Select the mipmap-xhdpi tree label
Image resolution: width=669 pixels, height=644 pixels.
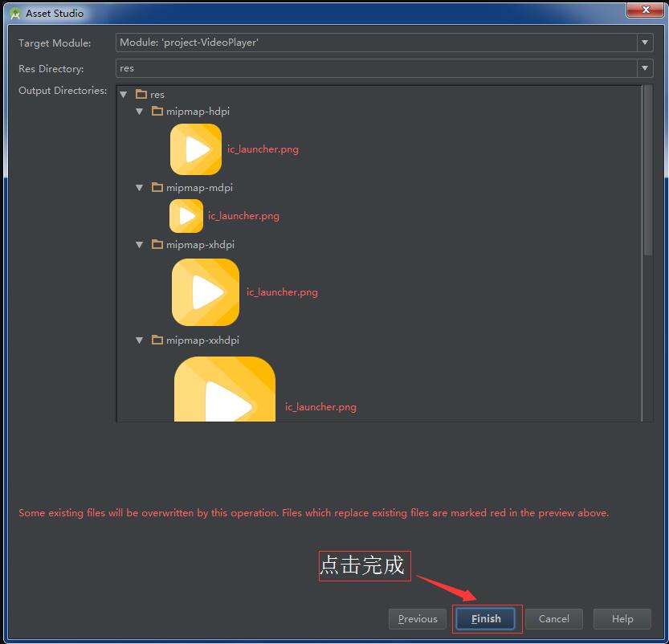pos(201,245)
